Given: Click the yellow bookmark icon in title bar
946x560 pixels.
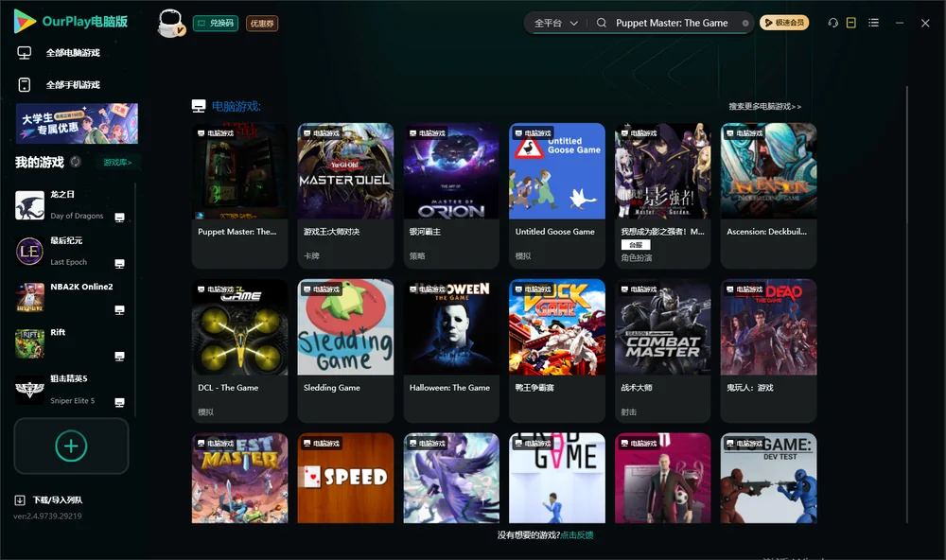Looking at the screenshot, I should (x=851, y=23).
